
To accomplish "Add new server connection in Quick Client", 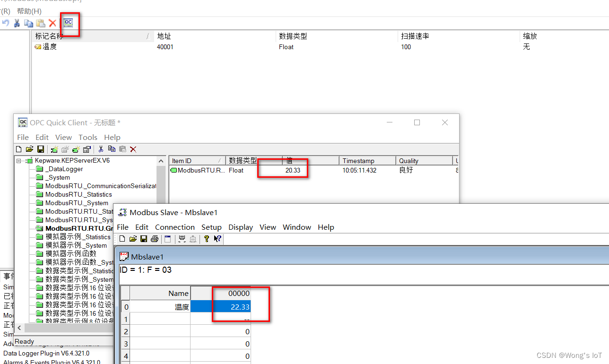I will click(x=54, y=149).
